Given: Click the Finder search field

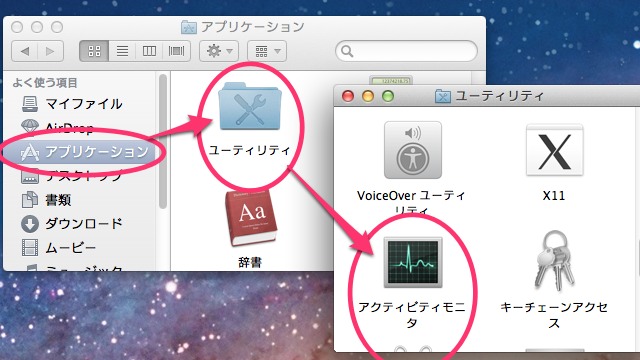Looking at the screenshot, I should (x=406, y=51).
